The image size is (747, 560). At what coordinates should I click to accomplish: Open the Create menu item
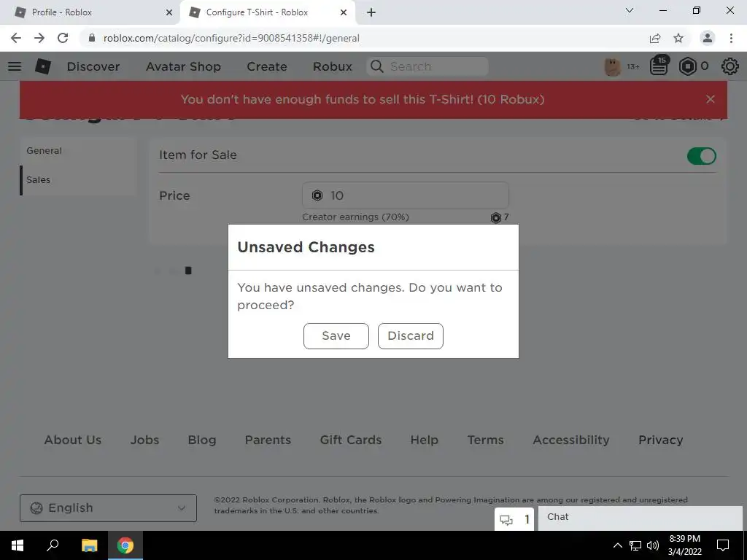[x=267, y=66]
